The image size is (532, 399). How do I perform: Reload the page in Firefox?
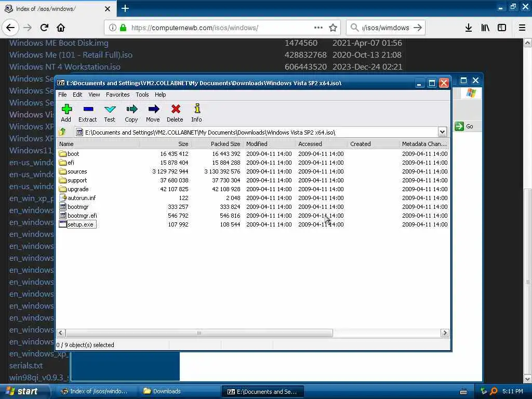(44, 28)
